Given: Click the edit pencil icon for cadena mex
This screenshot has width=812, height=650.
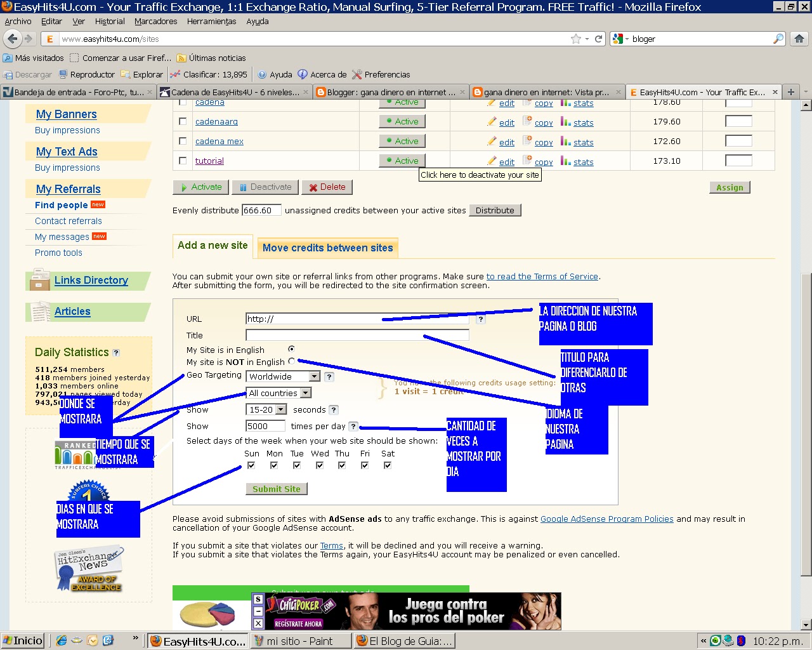Looking at the screenshot, I should tap(492, 141).
